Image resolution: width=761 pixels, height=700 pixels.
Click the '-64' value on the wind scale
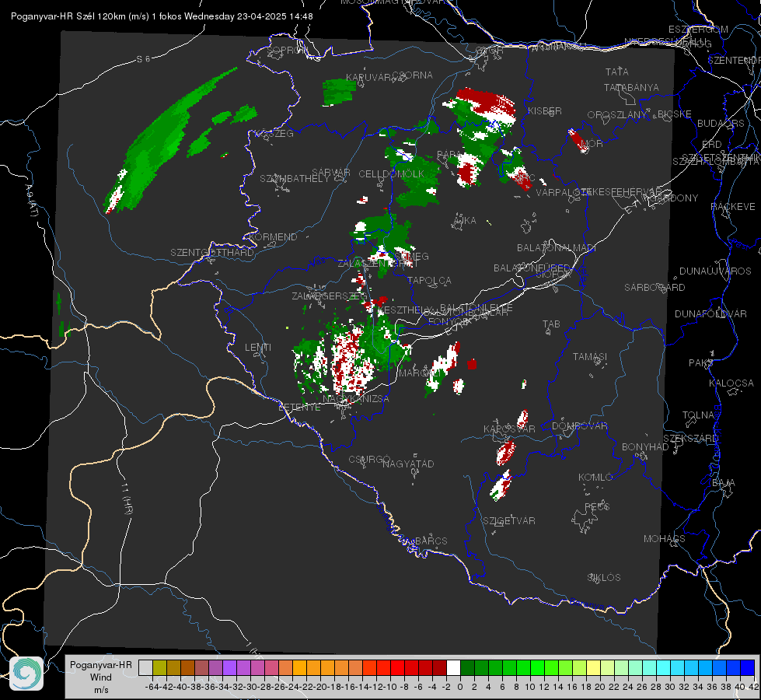152,687
